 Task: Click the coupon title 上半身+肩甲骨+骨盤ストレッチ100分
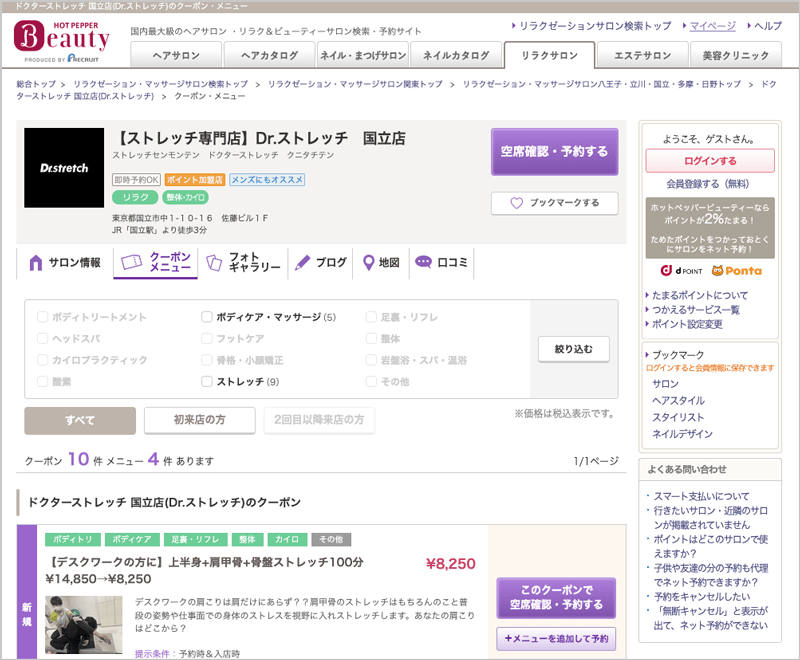(x=204, y=562)
